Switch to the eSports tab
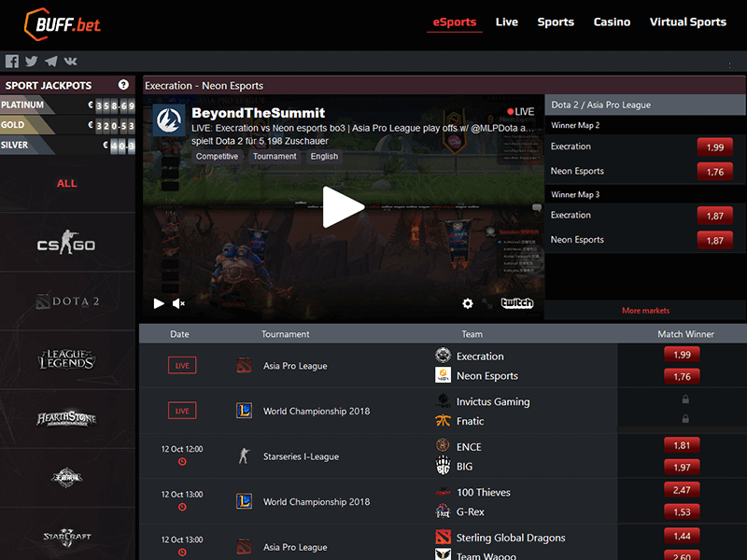 (455, 21)
